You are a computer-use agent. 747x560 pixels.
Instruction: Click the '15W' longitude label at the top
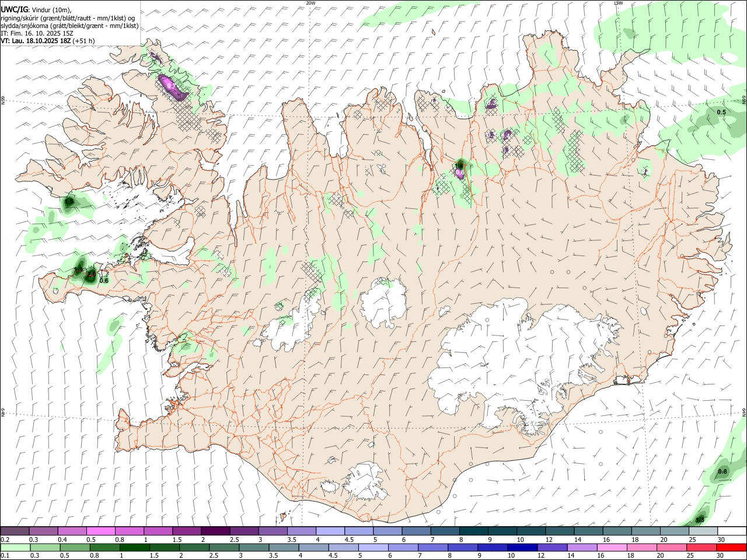tap(617, 3)
